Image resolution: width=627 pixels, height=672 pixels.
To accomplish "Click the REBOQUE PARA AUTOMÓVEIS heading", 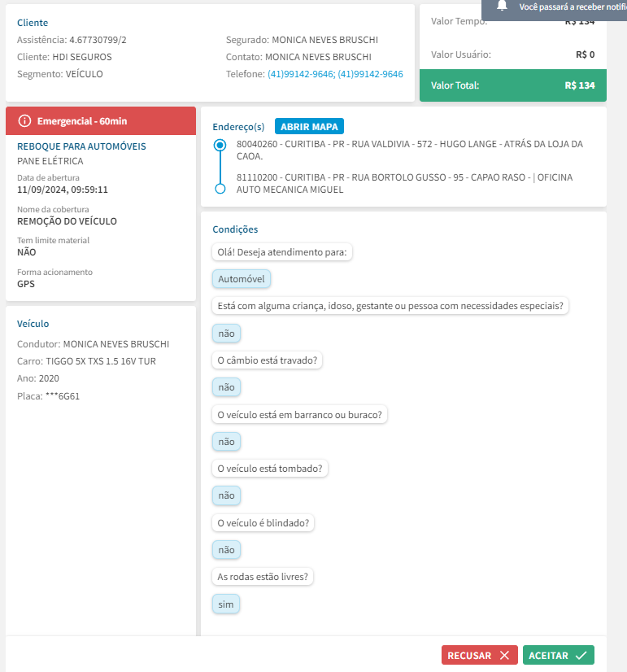I will click(x=81, y=146).
